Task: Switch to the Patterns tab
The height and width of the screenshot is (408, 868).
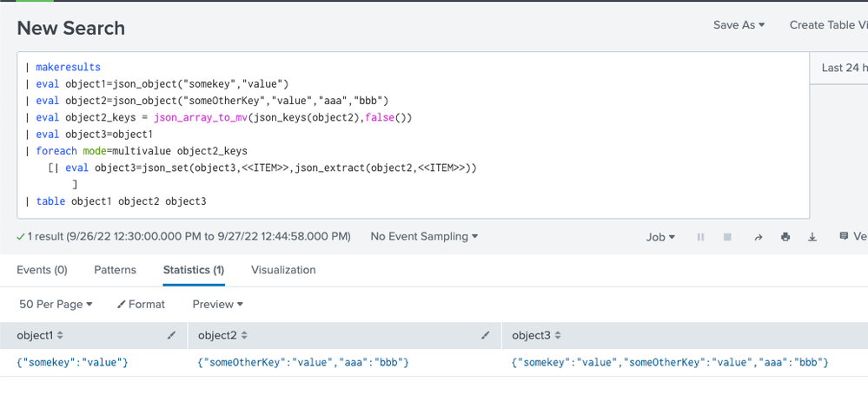Action: pos(115,270)
